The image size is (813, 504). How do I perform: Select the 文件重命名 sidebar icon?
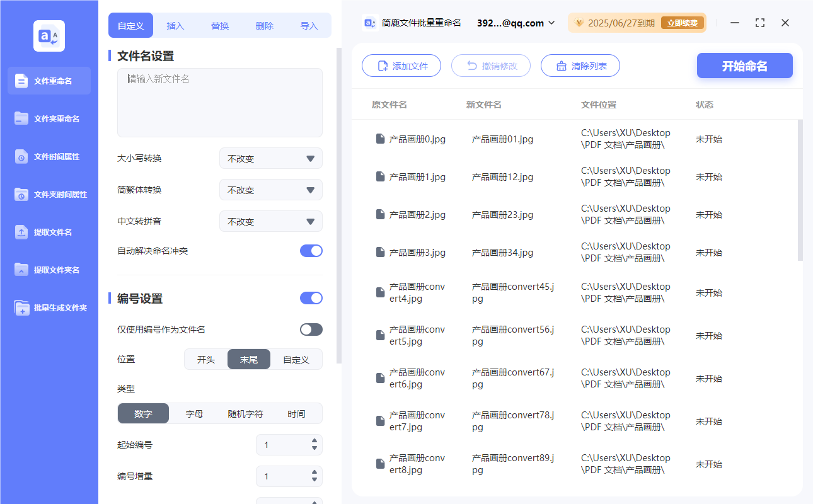tap(49, 81)
